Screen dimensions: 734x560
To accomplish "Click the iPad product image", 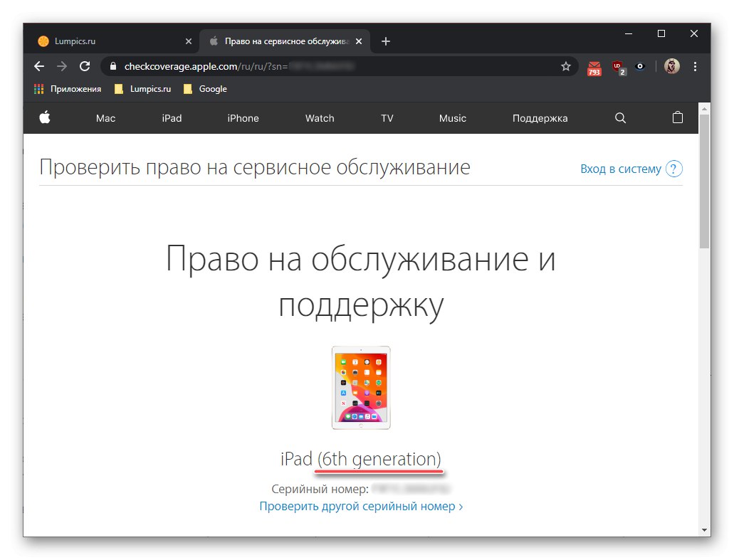I will coord(361,387).
